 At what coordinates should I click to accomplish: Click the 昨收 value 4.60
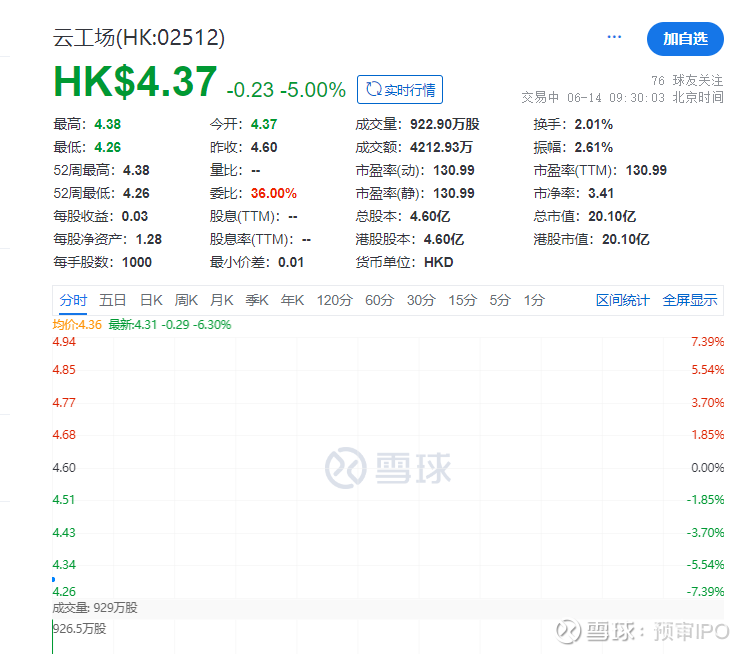point(264,148)
